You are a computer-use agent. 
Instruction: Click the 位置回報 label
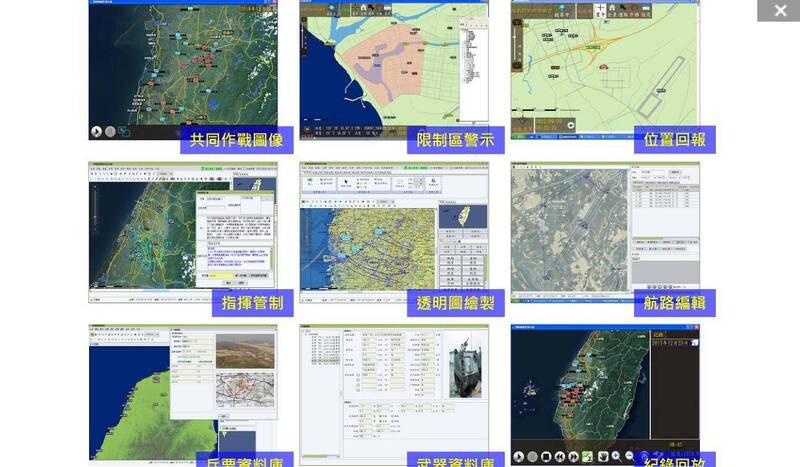[x=674, y=140]
